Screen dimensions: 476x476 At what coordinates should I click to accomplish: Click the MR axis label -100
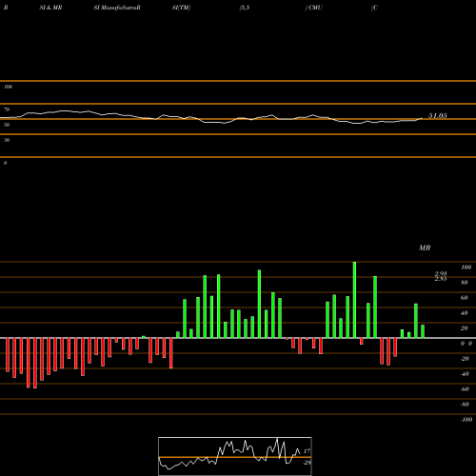[466, 420]
